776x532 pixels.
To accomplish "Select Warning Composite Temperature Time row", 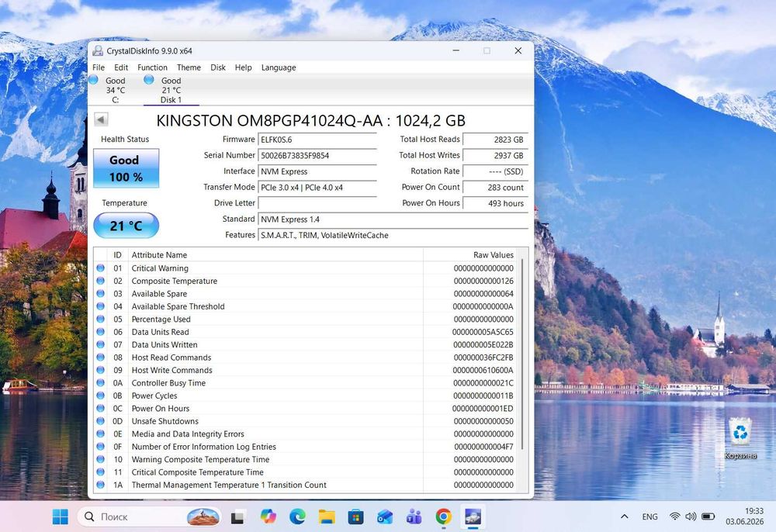I will [x=305, y=460].
